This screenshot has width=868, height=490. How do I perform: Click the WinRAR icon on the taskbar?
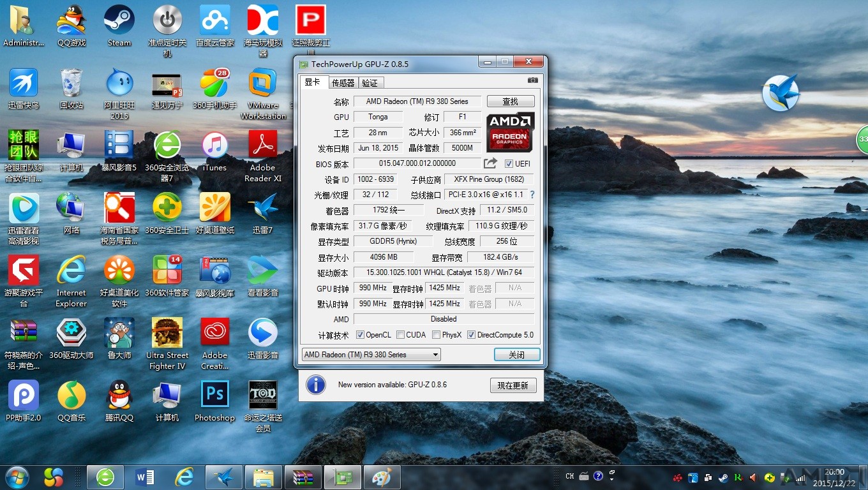[x=303, y=477]
